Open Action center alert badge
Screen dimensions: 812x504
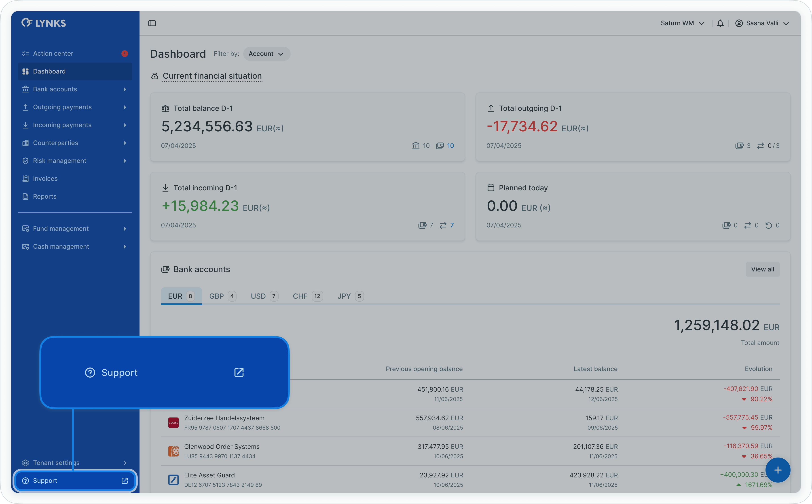pos(125,54)
